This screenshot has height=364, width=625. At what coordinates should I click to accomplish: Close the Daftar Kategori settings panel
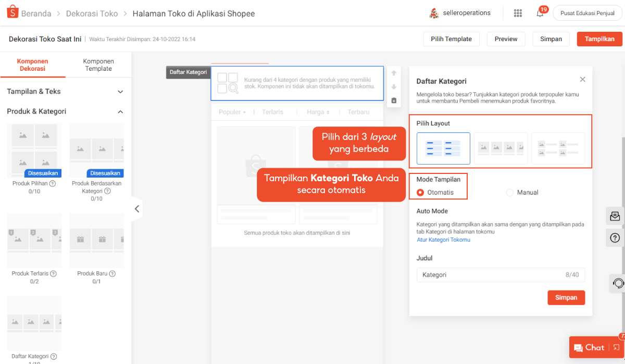(x=582, y=80)
